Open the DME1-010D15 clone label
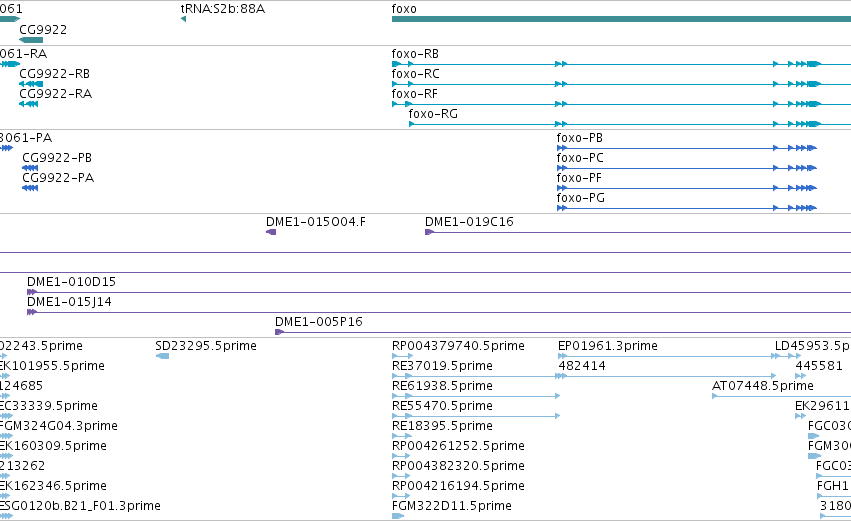The height and width of the screenshot is (521, 851). click(x=71, y=282)
